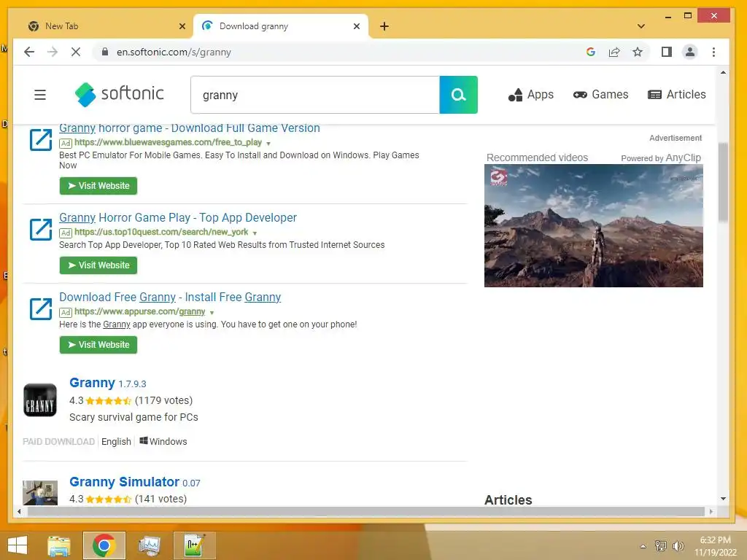Click the scroll down arrow
747x560 pixels.
(x=723, y=499)
